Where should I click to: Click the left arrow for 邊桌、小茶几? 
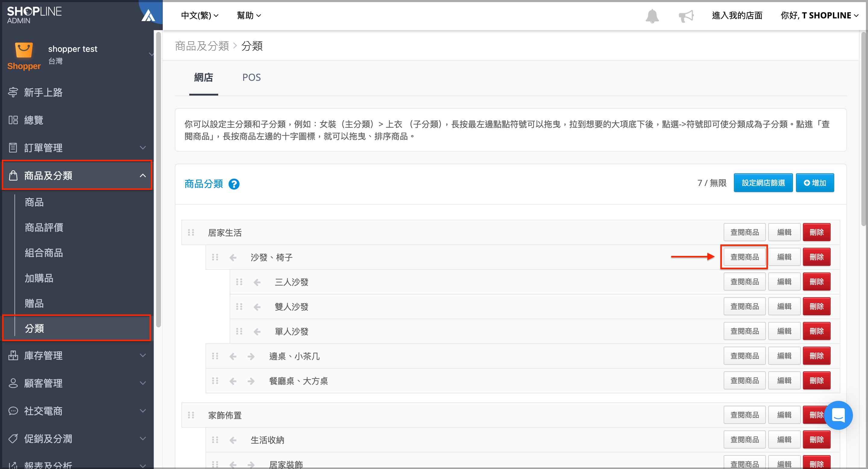(233, 357)
